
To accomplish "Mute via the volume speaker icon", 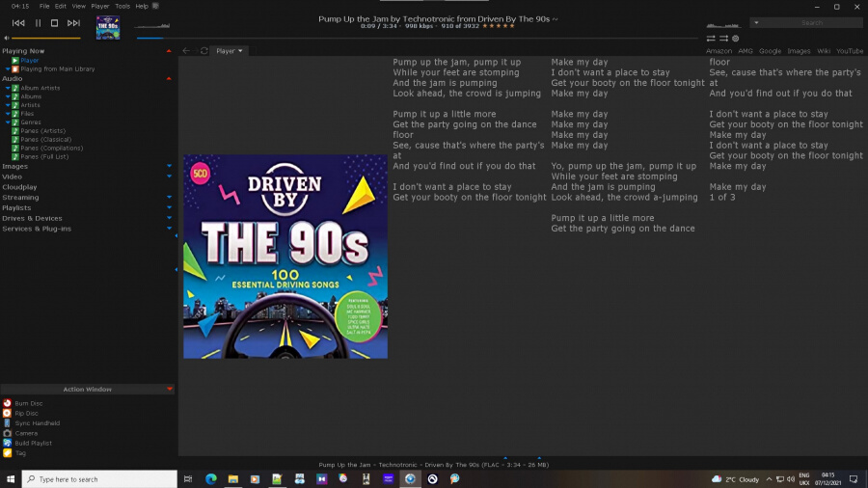I will tap(6, 39).
